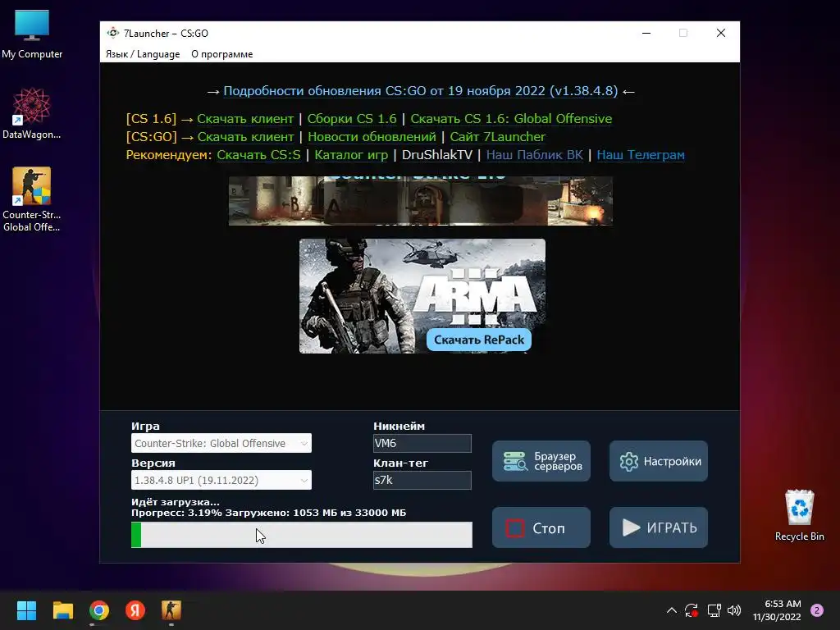The height and width of the screenshot is (630, 840).
Task: Click the ИГРАТЬ play button
Action: (x=659, y=527)
